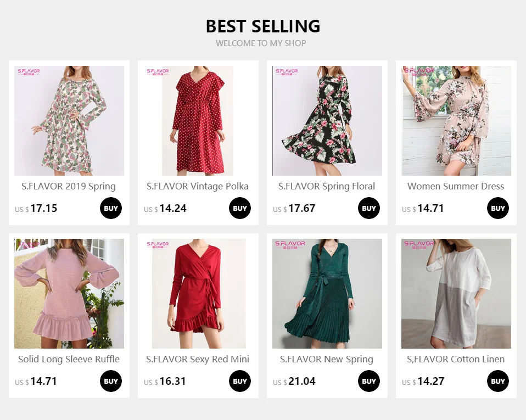Open the pink ruffle hem dress photo
Screen dimensions: 526x420
click(69, 294)
